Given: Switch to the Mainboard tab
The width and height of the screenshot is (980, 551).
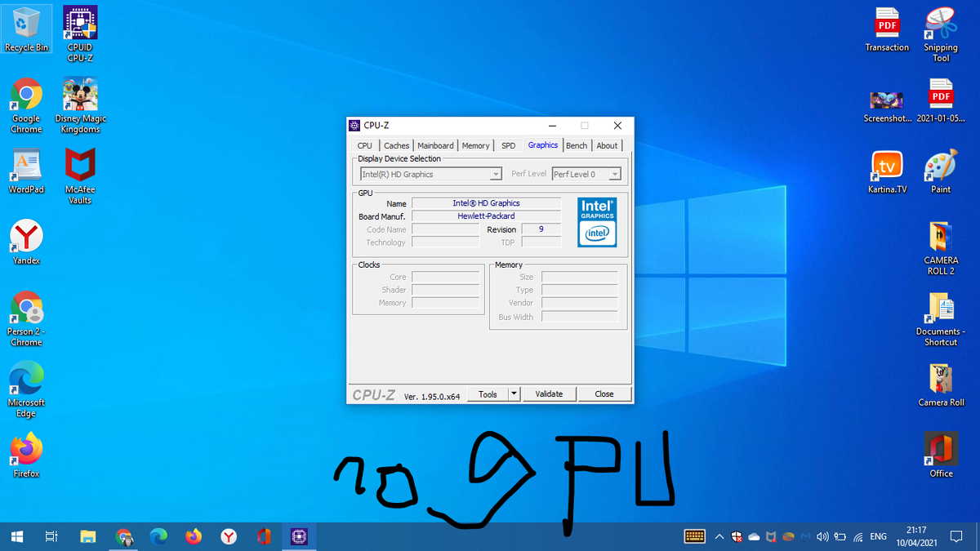Looking at the screenshot, I should click(x=435, y=145).
